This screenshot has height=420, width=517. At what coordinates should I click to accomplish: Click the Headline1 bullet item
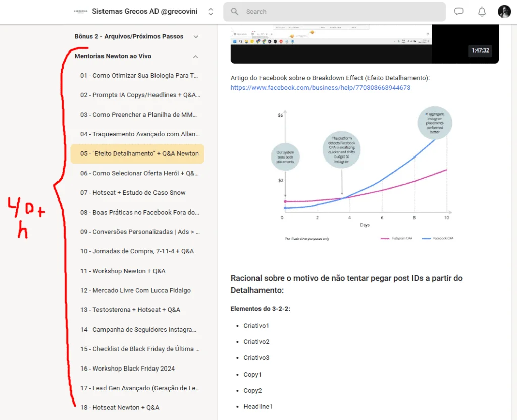[258, 406]
